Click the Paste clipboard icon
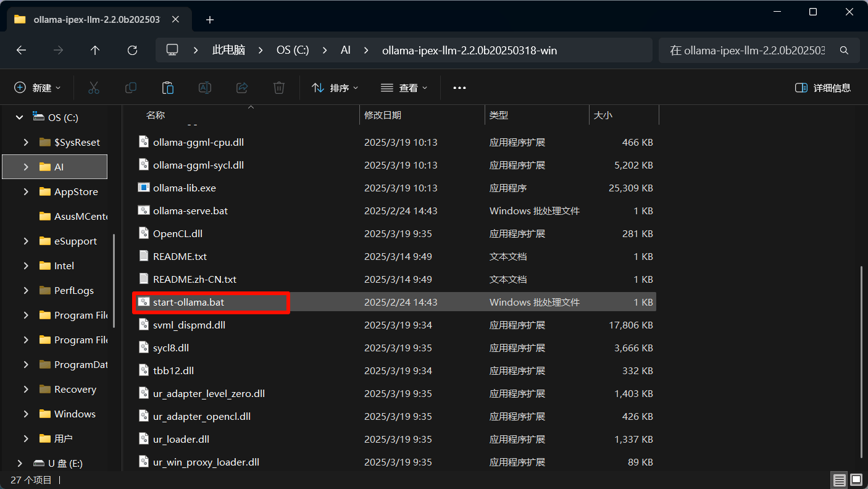The height and width of the screenshot is (489, 868). point(168,88)
